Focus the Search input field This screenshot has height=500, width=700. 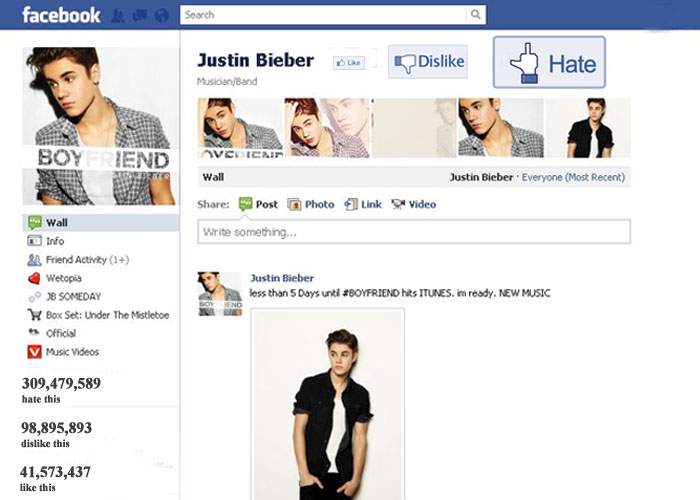[x=323, y=15]
